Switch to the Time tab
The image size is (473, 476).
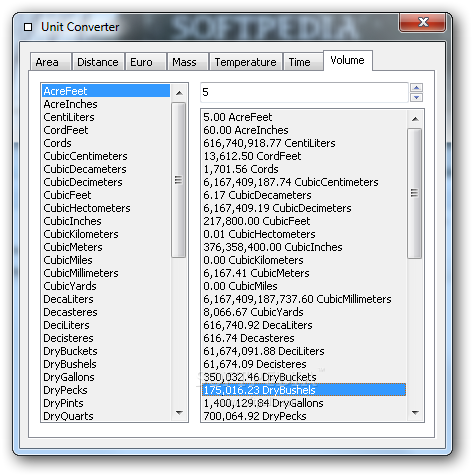click(x=303, y=62)
